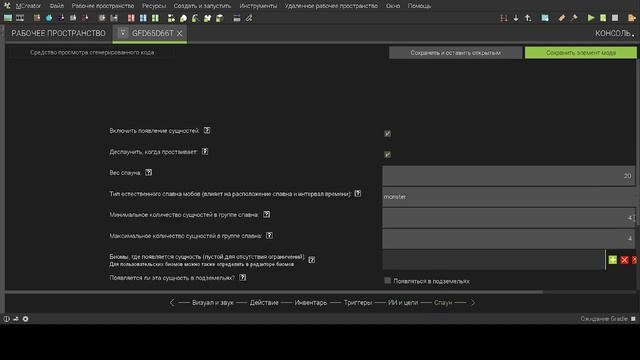
Task: Open the Удаленное рабочее пространство menu
Action: (x=331, y=6)
